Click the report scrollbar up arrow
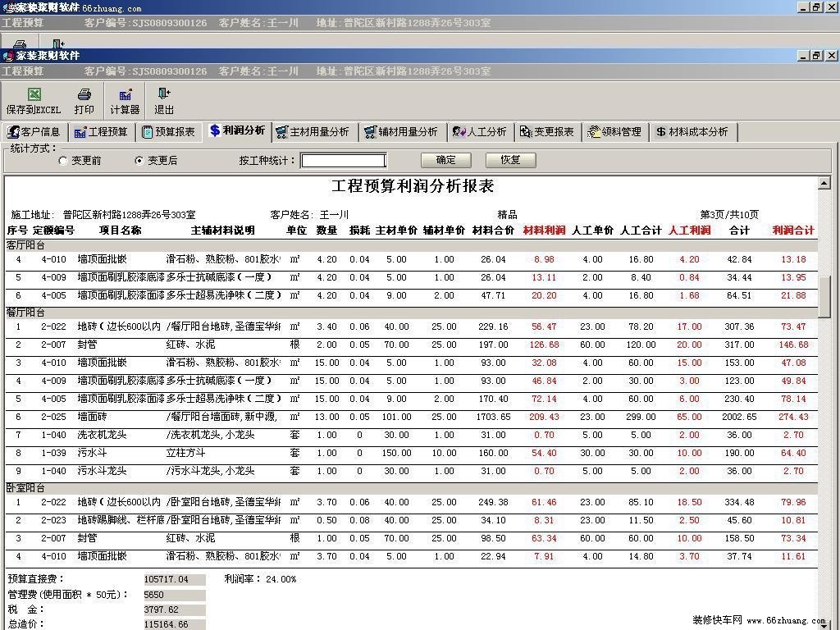 coord(824,184)
